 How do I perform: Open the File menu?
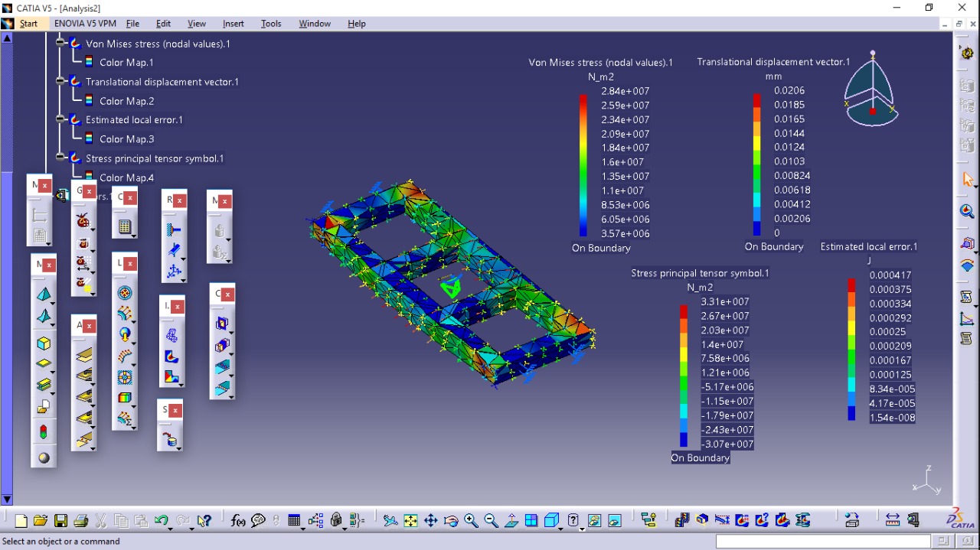click(x=132, y=24)
